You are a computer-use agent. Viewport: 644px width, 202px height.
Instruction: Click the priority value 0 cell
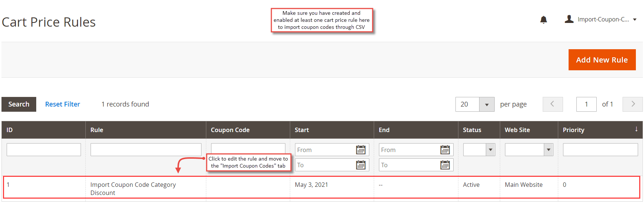tap(565, 185)
